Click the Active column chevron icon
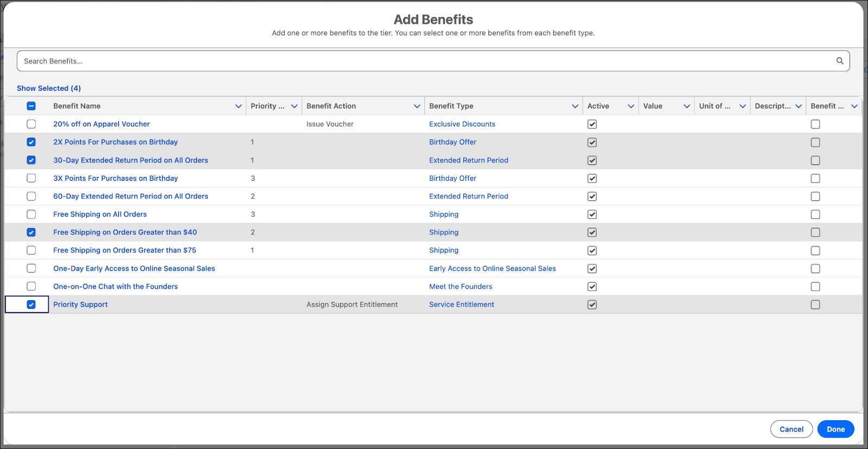 (631, 106)
